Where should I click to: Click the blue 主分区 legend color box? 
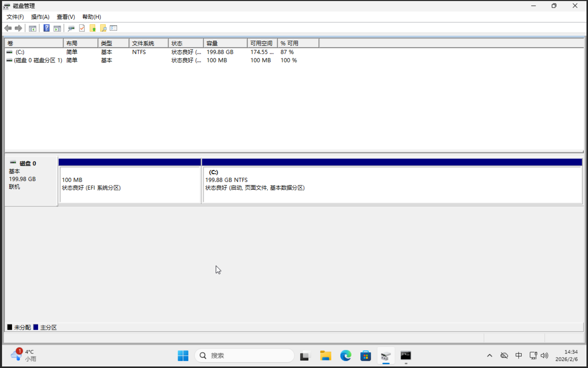[x=36, y=327]
